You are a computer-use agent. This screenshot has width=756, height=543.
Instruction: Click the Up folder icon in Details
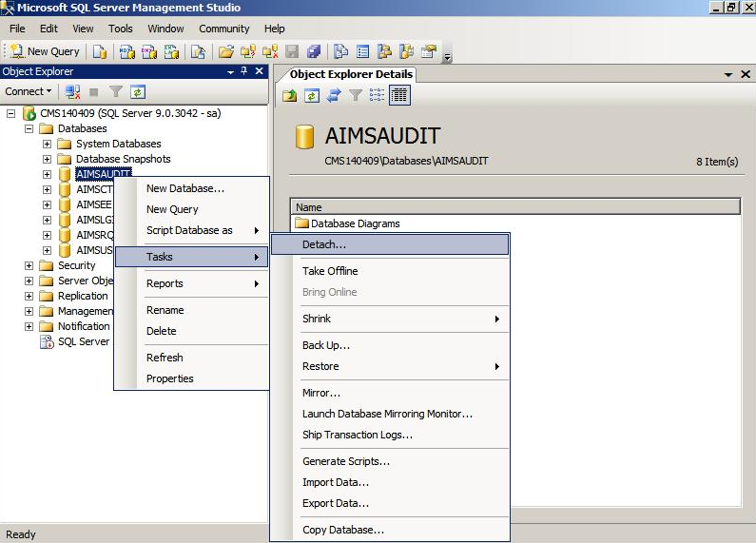coord(290,95)
